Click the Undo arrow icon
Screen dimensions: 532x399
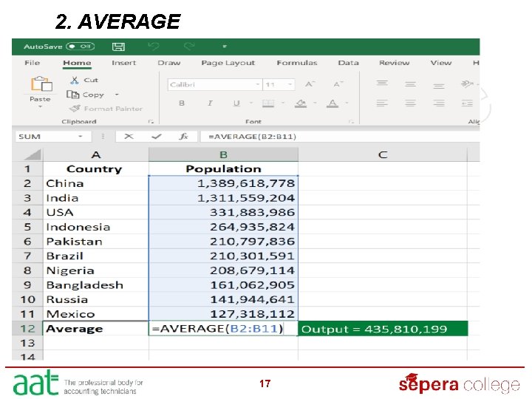(x=154, y=46)
